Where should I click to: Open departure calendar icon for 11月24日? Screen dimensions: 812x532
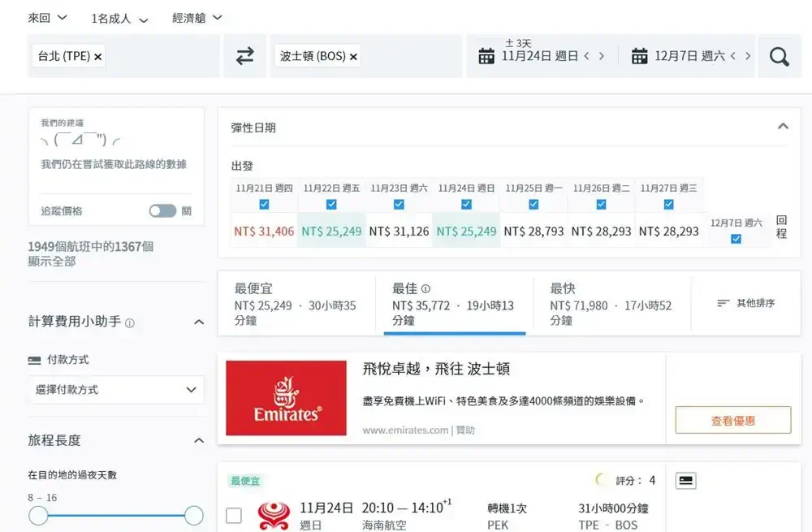(486, 56)
